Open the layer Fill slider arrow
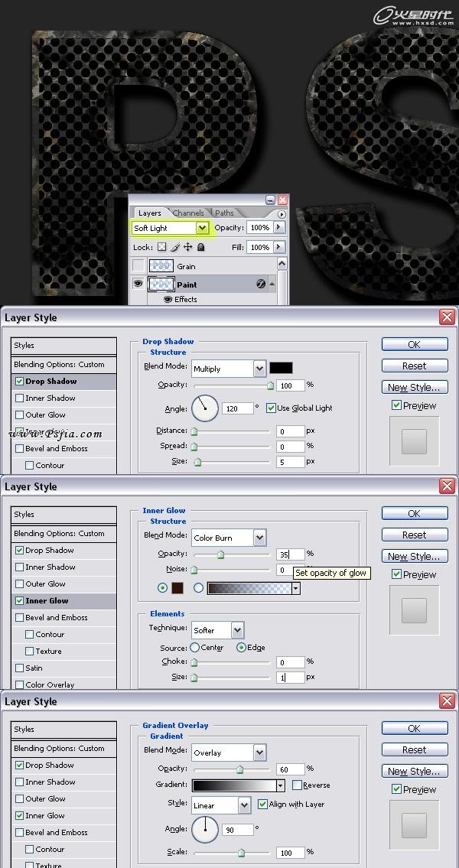The height and width of the screenshot is (868, 459). (x=278, y=247)
